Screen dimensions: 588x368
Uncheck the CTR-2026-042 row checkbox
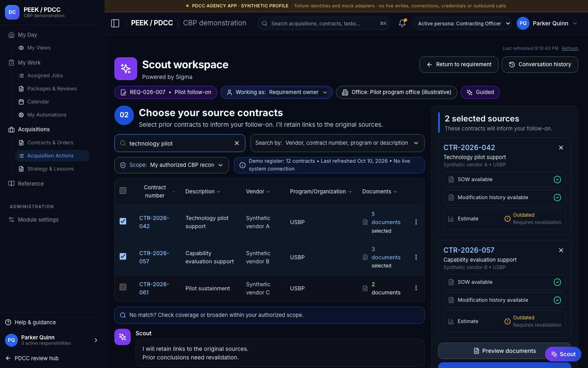[x=123, y=221]
